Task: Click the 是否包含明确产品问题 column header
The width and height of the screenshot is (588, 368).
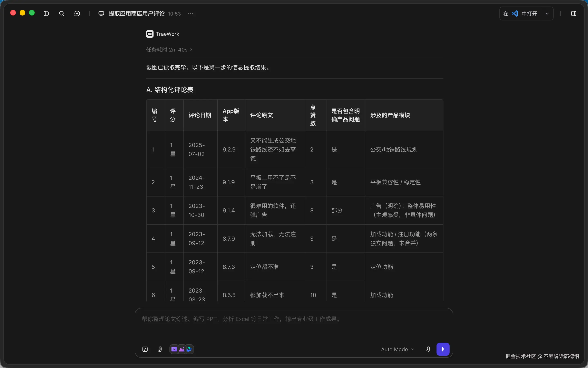Action: coord(345,115)
